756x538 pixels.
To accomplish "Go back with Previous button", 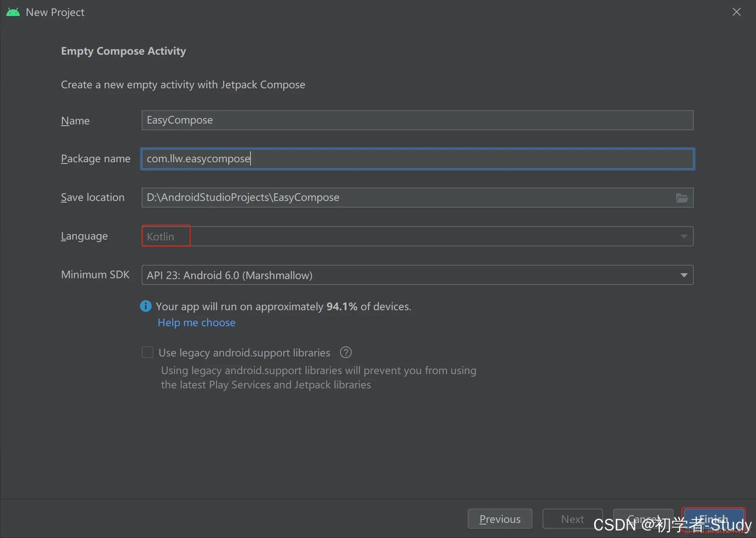I will pyautogui.click(x=500, y=519).
